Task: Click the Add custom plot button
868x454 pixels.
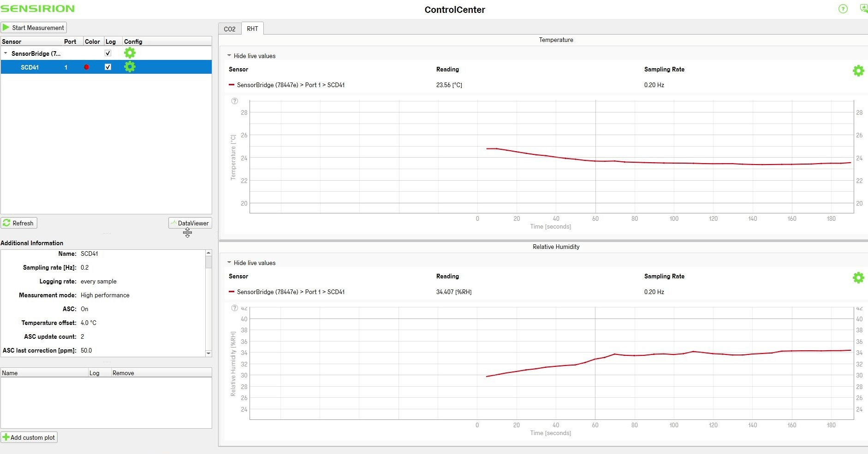Action: [x=29, y=437]
